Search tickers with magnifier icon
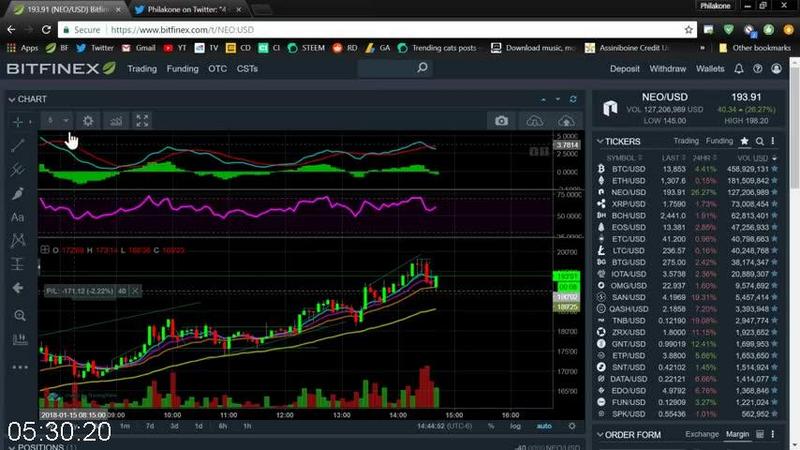 point(760,141)
